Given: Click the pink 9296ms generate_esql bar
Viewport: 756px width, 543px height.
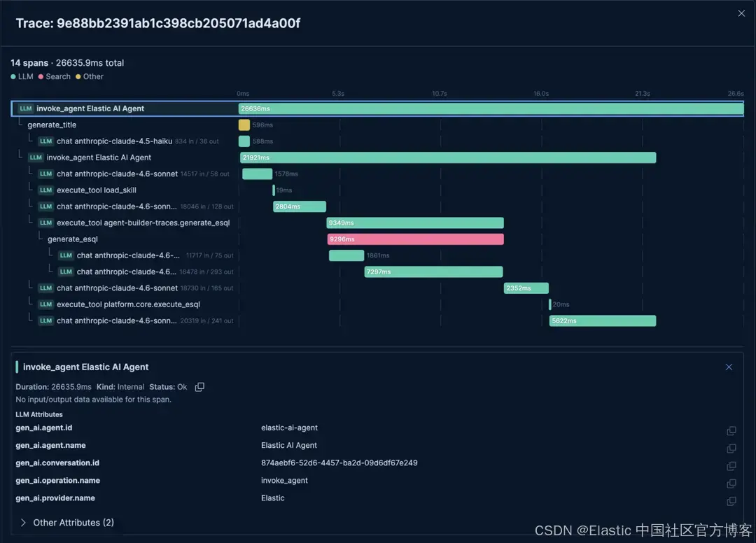Looking at the screenshot, I should coord(416,239).
